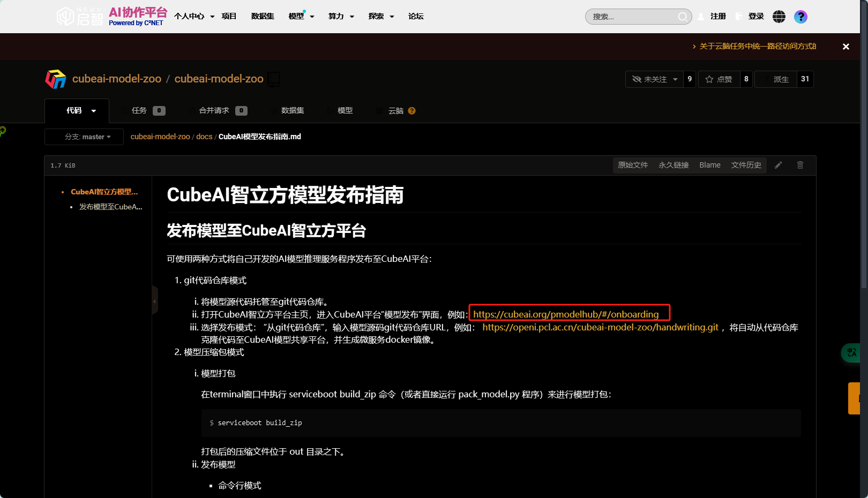The height and width of the screenshot is (498, 868).
Task: Select outline item CubeAI智立方模型...
Action: pos(104,192)
